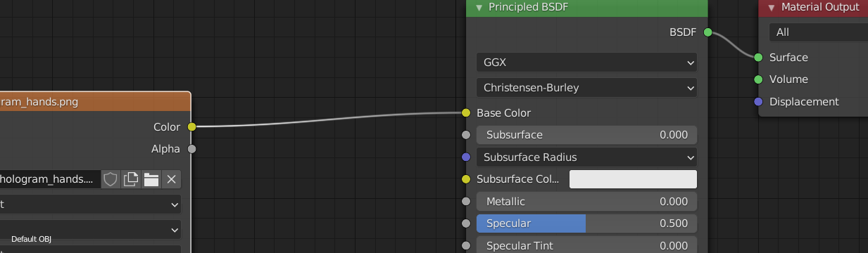Click the duplicate image datablock icon
This screenshot has height=253, width=868.
point(131,179)
